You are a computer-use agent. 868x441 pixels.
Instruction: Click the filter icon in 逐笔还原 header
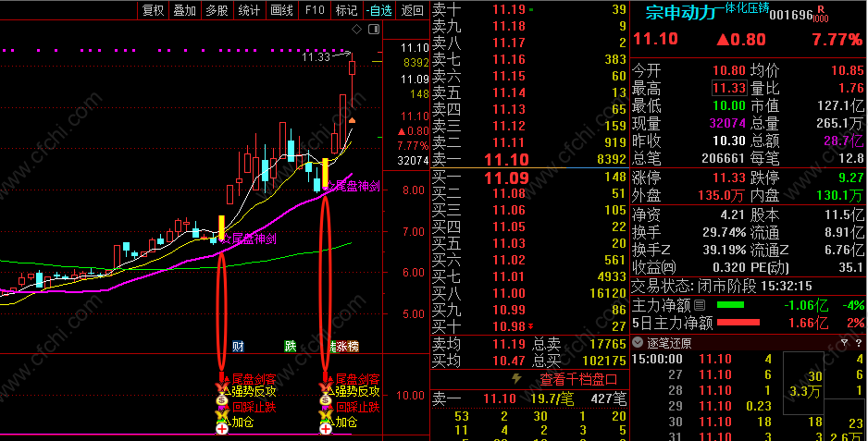click(x=844, y=342)
